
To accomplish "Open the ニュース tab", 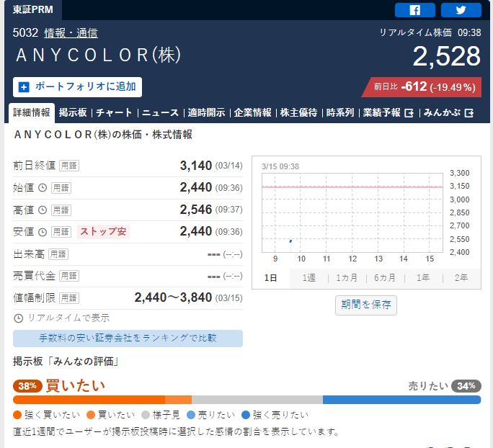I will (x=160, y=112).
